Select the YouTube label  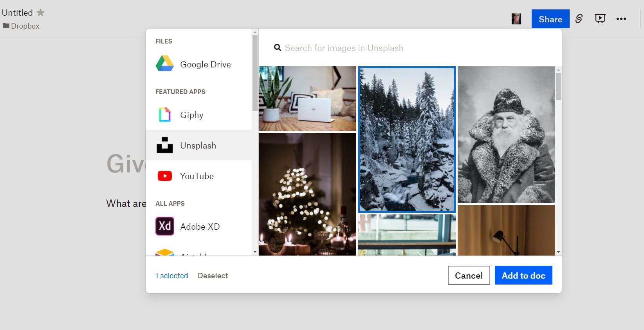(197, 176)
